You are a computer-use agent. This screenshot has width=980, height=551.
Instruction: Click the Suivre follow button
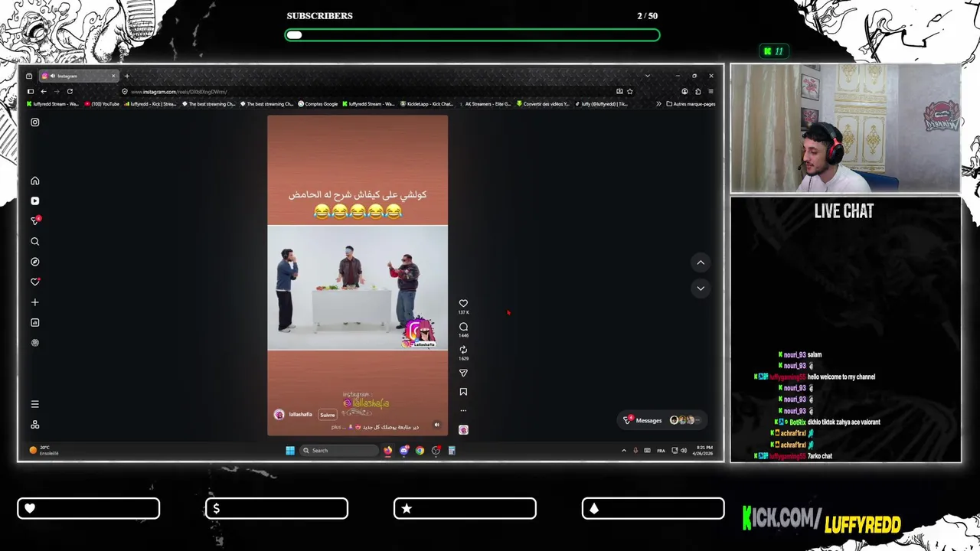coord(328,415)
